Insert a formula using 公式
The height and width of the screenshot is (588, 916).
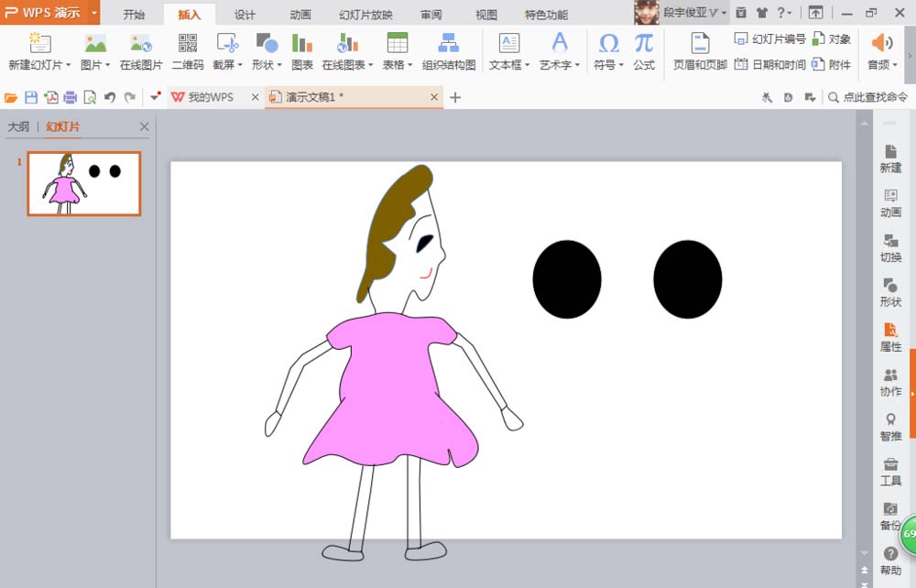click(642, 50)
